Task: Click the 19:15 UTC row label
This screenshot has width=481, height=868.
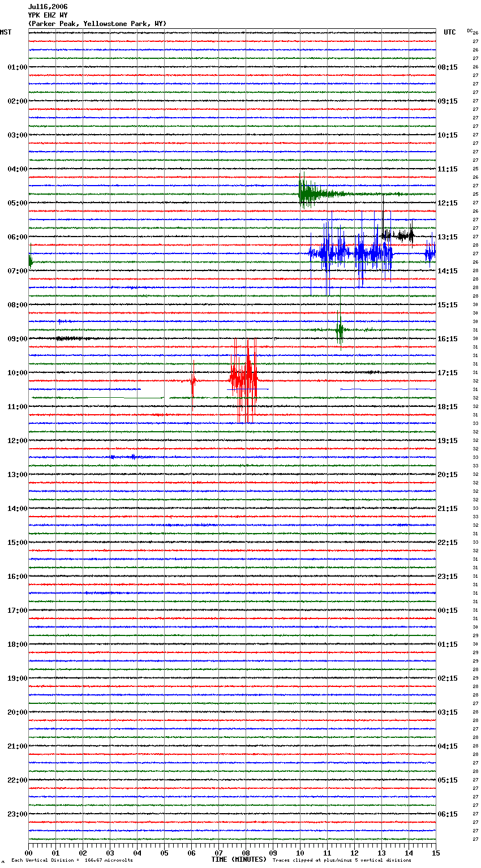Action: click(x=448, y=441)
